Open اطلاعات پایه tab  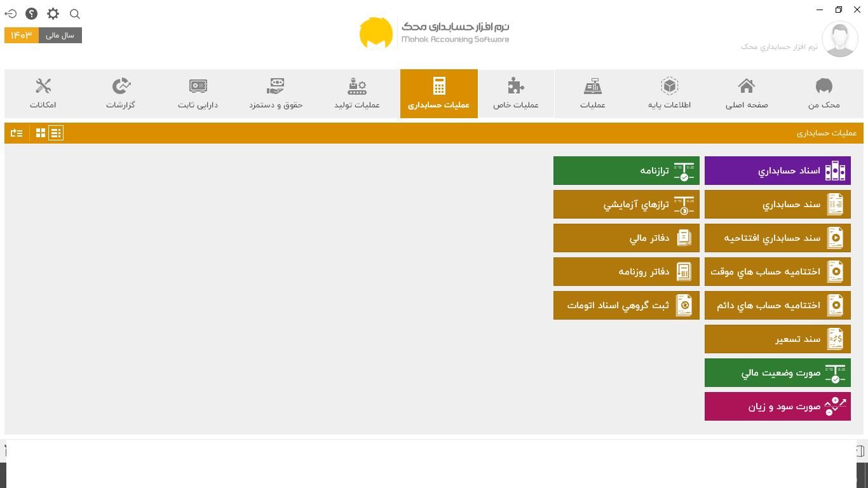click(x=669, y=93)
